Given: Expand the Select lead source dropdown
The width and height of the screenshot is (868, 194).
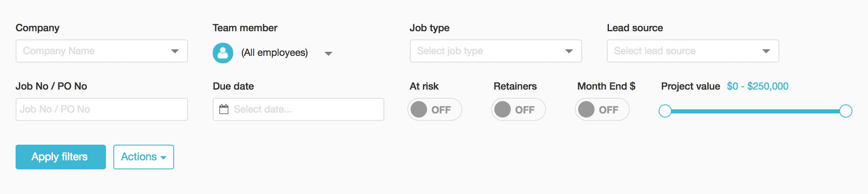Looking at the screenshot, I should pyautogui.click(x=693, y=51).
